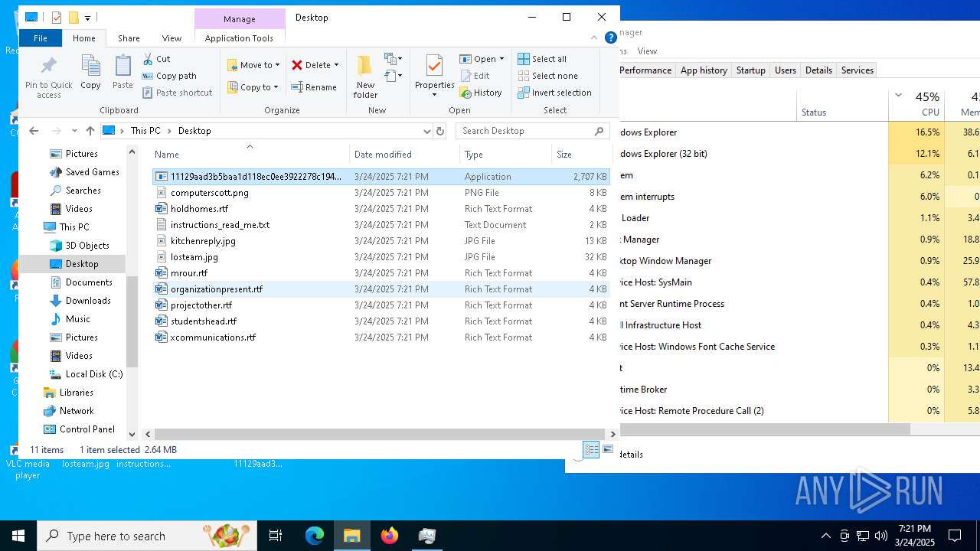Click taskbar search box
This screenshot has height=551, width=980.
147,536
